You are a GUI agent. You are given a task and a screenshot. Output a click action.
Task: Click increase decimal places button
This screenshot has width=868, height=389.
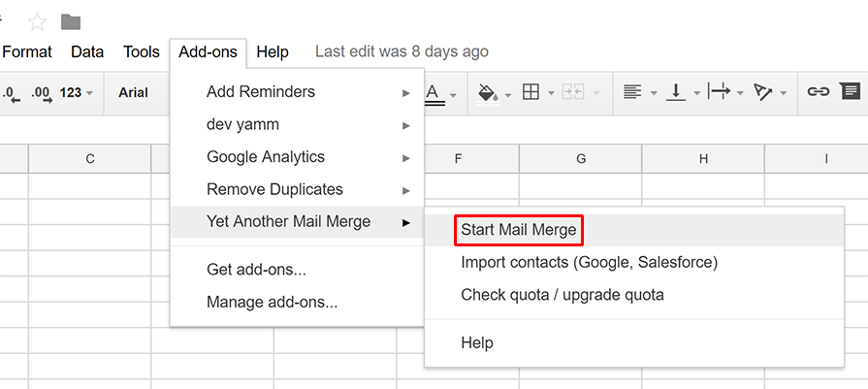coord(41,93)
